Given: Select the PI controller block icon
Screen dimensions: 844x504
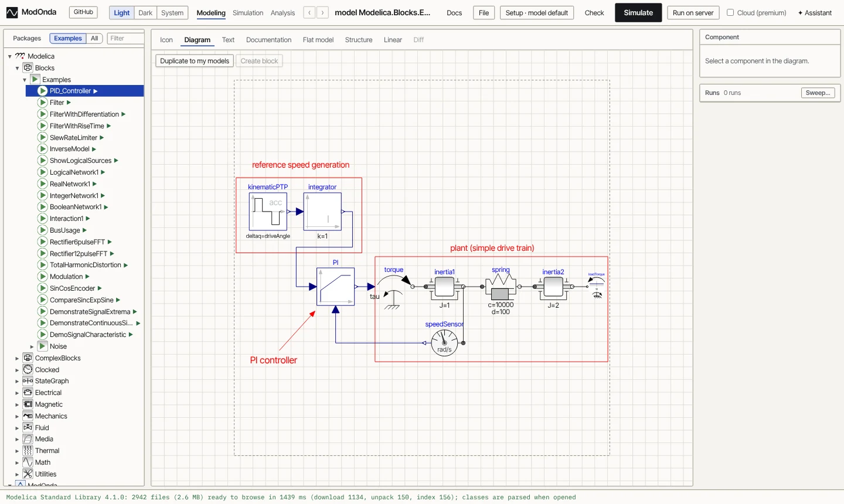Looking at the screenshot, I should coord(335,287).
